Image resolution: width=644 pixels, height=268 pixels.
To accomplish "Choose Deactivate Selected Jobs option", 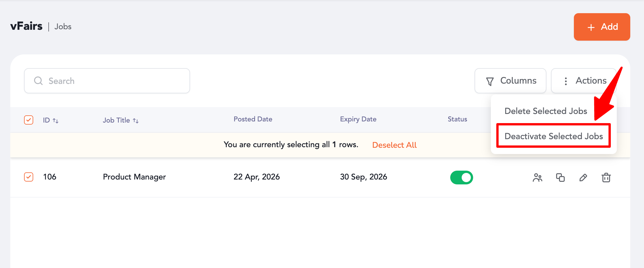I will (x=554, y=136).
